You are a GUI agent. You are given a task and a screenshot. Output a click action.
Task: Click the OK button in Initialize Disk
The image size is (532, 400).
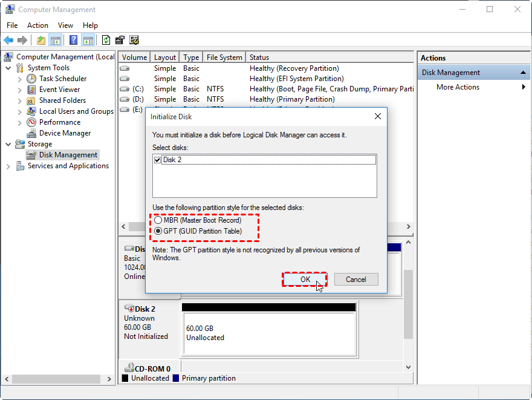[305, 279]
